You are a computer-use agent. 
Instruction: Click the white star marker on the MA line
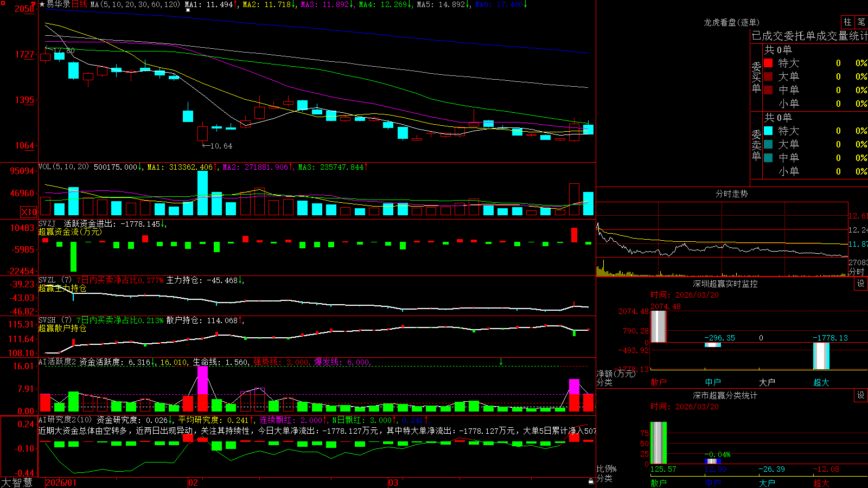(188, 10)
